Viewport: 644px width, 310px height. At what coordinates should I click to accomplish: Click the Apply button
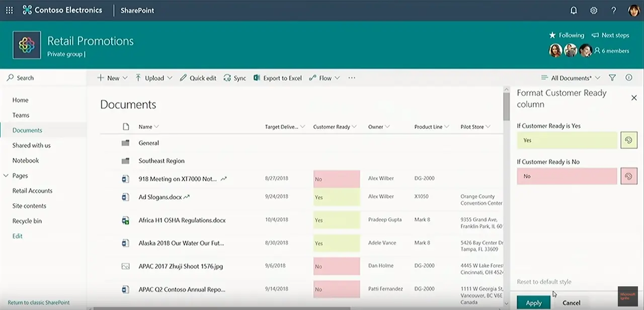tap(533, 303)
